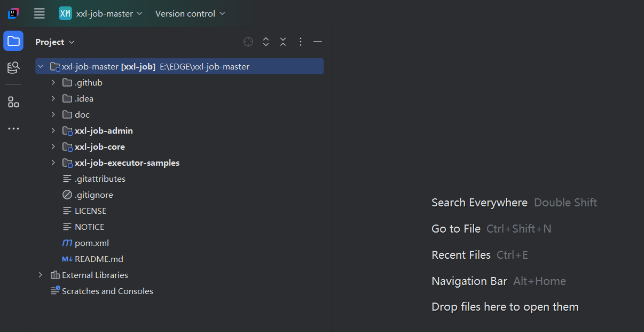
Task: Click the text-file icon beside NOTICE
Action: (67, 227)
